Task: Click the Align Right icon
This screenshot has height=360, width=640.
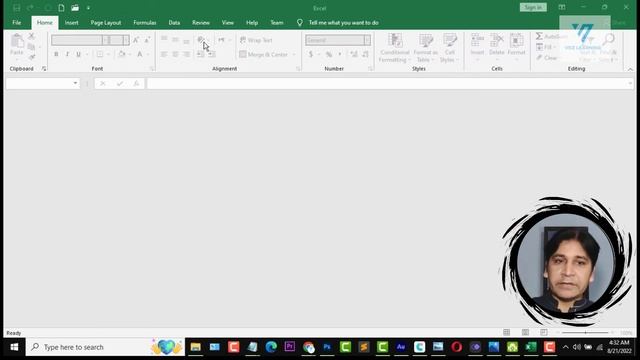Action: (186, 54)
